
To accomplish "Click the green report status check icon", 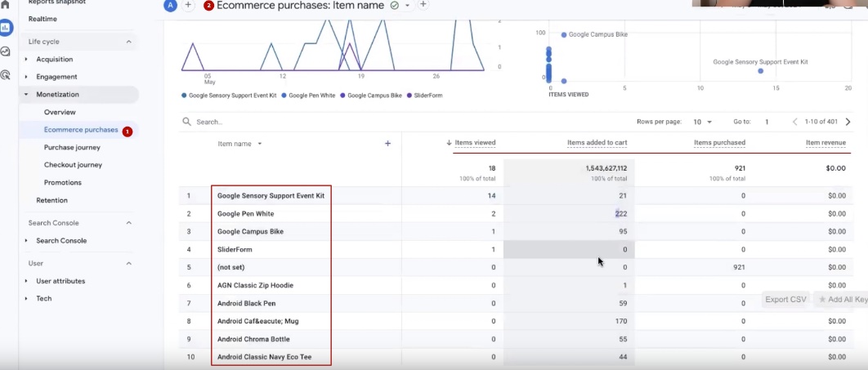I will (x=395, y=5).
